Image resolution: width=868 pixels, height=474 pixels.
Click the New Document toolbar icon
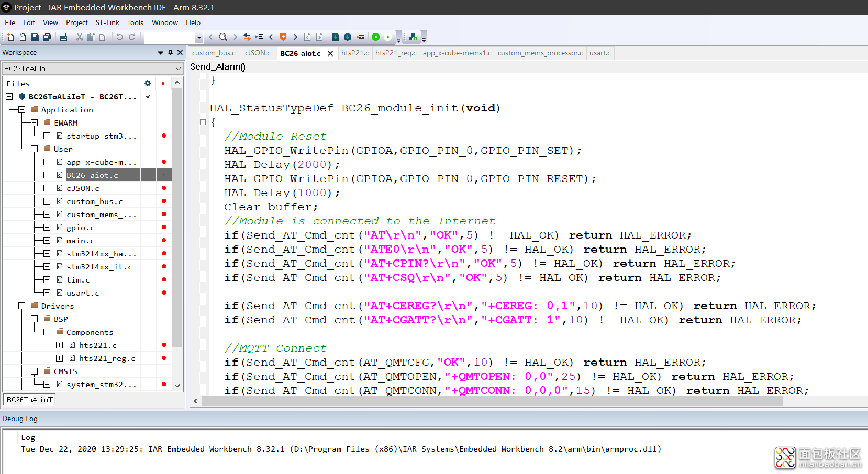coord(10,37)
